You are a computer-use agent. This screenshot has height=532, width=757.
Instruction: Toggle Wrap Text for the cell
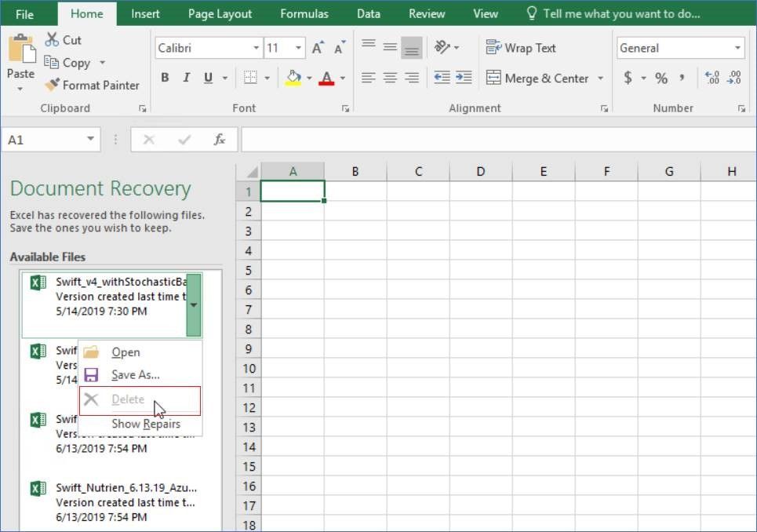(521, 48)
